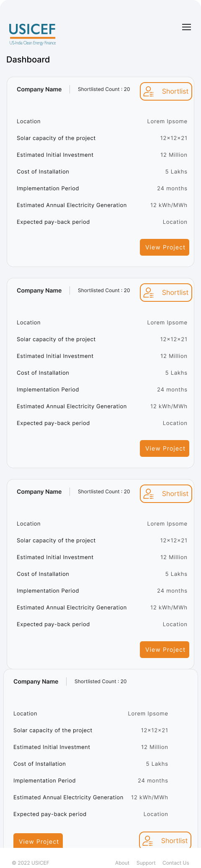Viewport: 201px width, 868px height.
Task: Click the person icon in third card's Shortlist
Action: pos(148,494)
